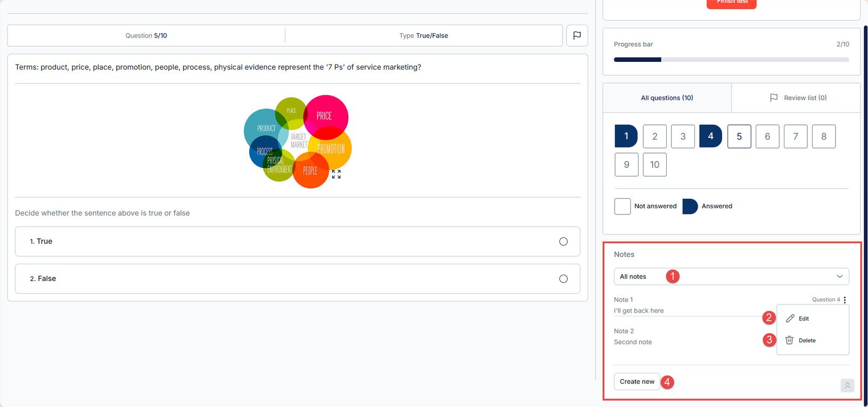Click the pencil Edit icon

[790, 319]
